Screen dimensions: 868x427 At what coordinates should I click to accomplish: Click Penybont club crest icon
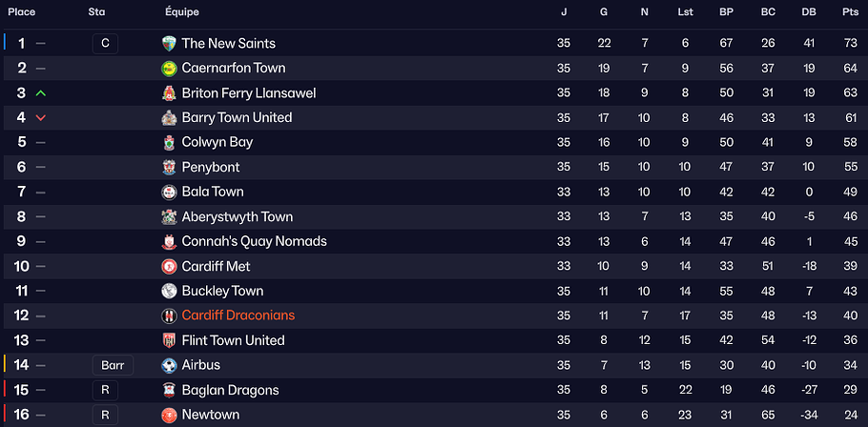pos(169,167)
